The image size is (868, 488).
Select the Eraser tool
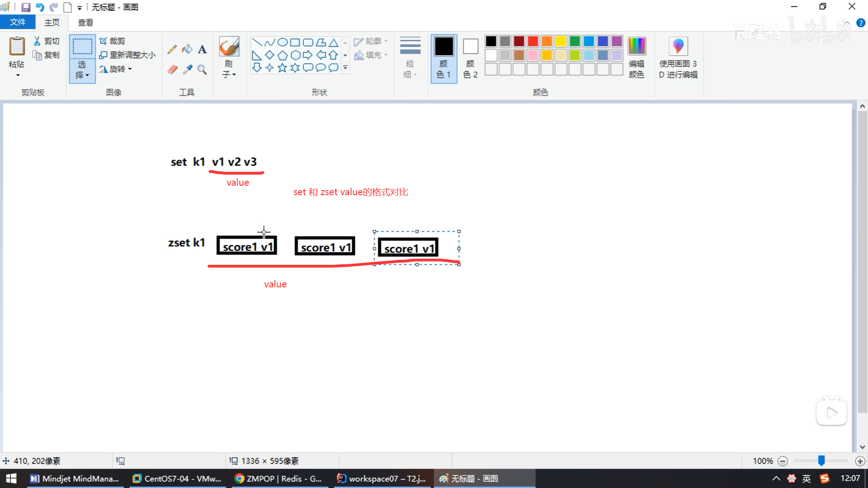point(172,70)
